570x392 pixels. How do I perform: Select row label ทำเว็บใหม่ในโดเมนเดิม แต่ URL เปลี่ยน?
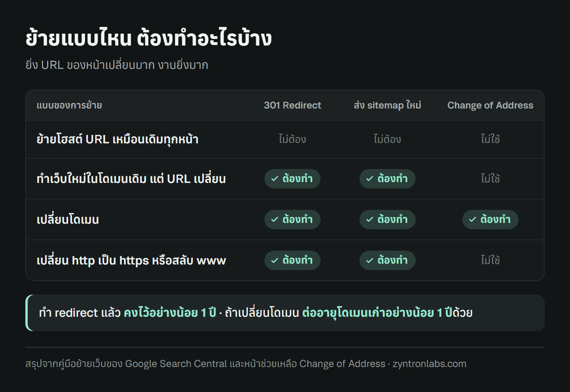pyautogui.click(x=131, y=179)
